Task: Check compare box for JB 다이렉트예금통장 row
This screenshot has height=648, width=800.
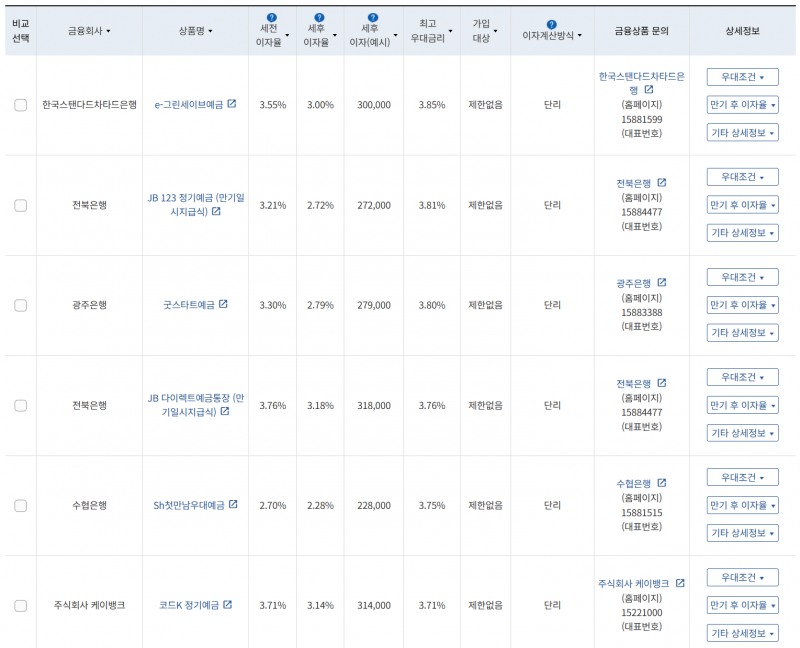Action: 20,406
